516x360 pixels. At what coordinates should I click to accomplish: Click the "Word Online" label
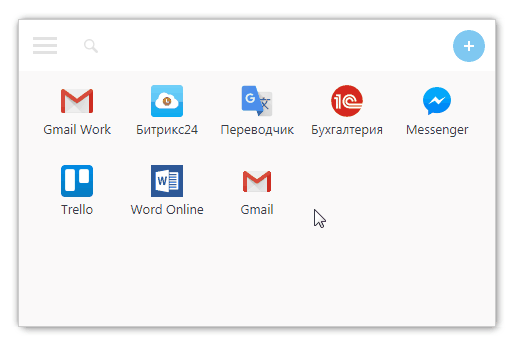(167, 210)
